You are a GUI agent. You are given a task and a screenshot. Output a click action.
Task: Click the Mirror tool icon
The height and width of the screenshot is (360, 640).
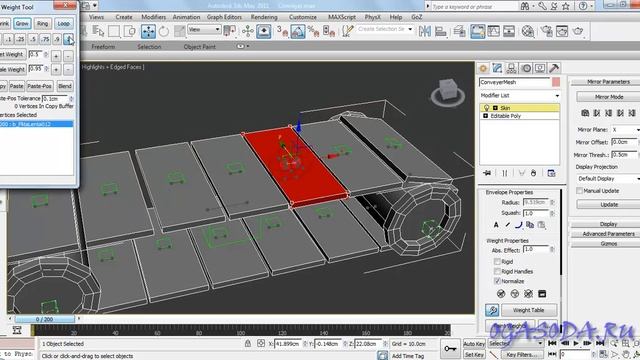click(424, 31)
